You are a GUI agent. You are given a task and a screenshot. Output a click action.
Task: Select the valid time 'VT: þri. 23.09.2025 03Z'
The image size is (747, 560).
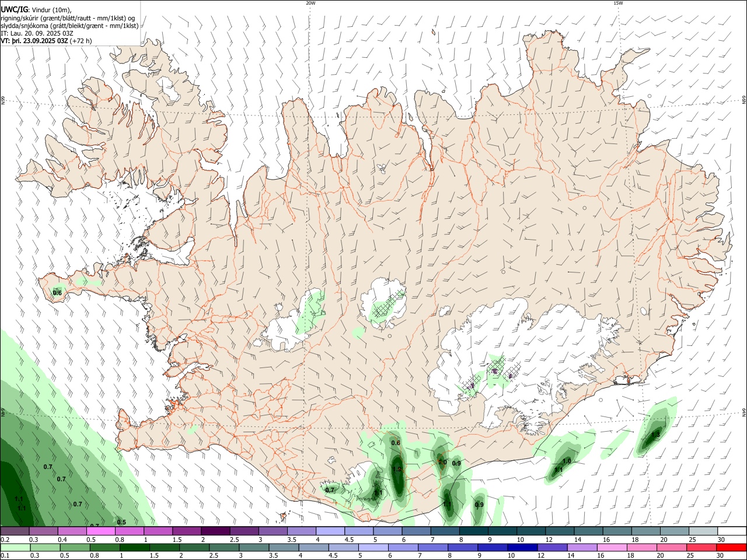coord(34,41)
